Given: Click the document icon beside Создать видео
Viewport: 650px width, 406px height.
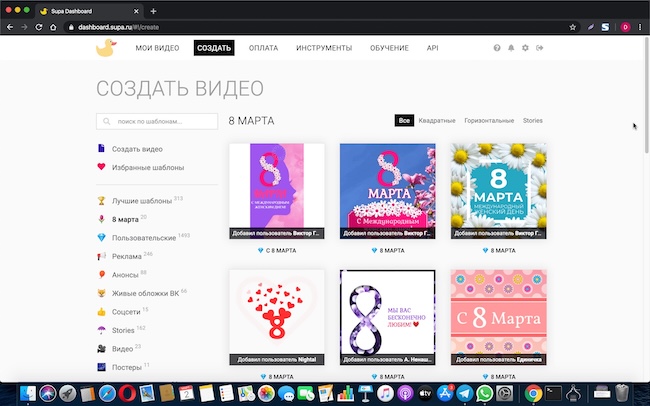Looking at the screenshot, I should (x=101, y=148).
